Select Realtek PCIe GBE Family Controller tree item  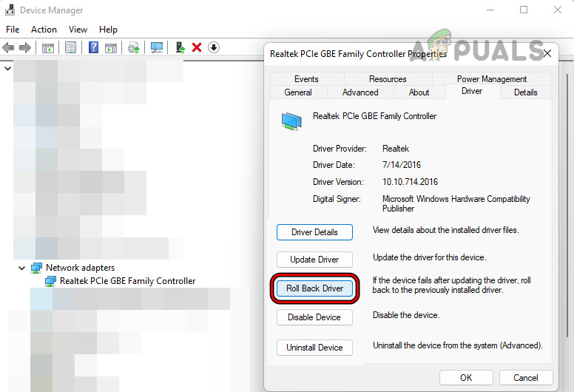coord(127,281)
